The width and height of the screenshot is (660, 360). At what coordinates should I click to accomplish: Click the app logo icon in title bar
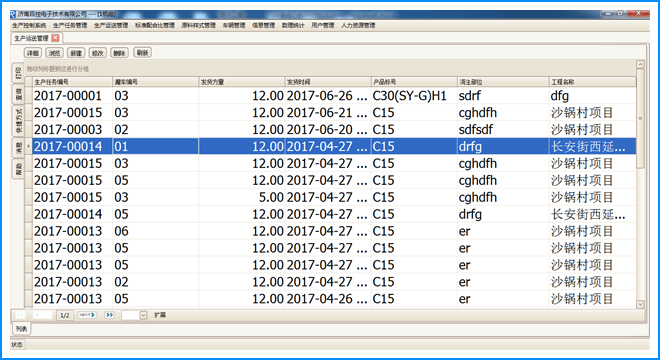pos(13,14)
